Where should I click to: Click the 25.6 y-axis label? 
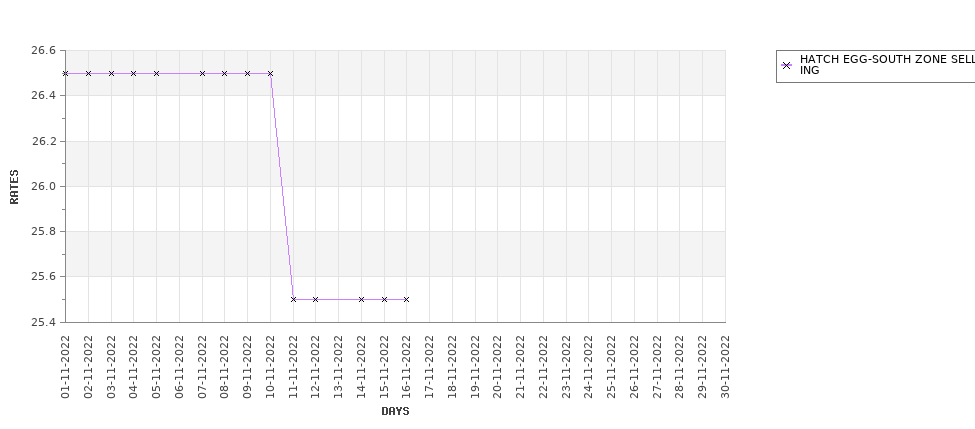click(44, 276)
